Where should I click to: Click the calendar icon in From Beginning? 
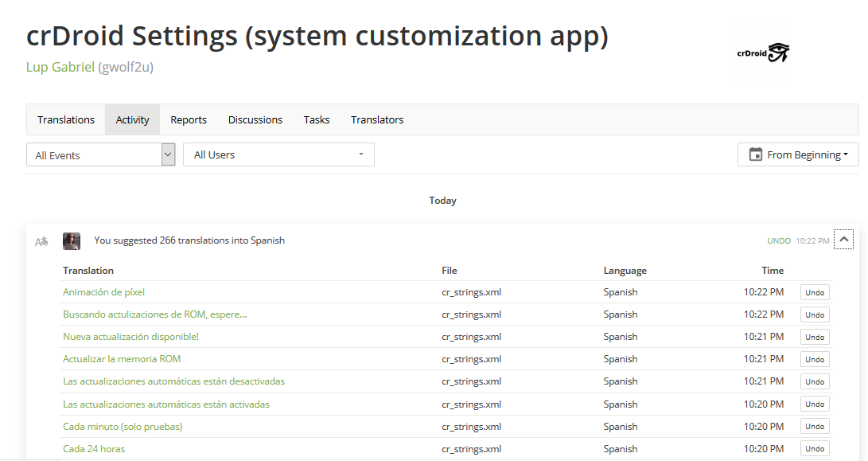(x=755, y=154)
